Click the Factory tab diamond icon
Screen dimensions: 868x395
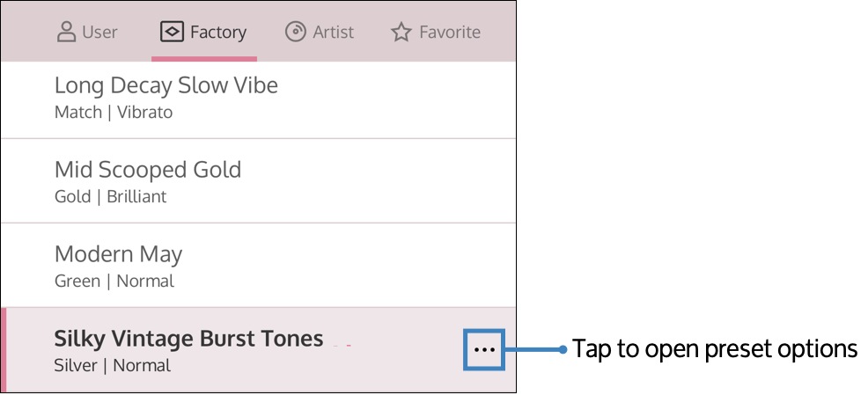(171, 33)
